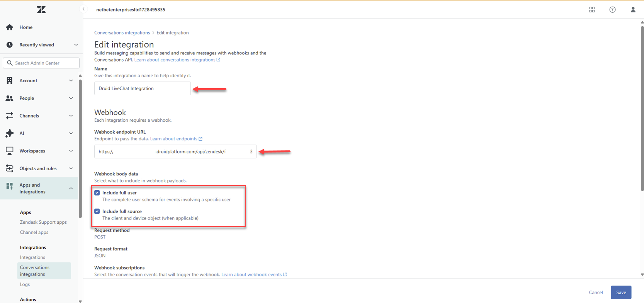Toggle the Include full source checkbox

coord(97,211)
